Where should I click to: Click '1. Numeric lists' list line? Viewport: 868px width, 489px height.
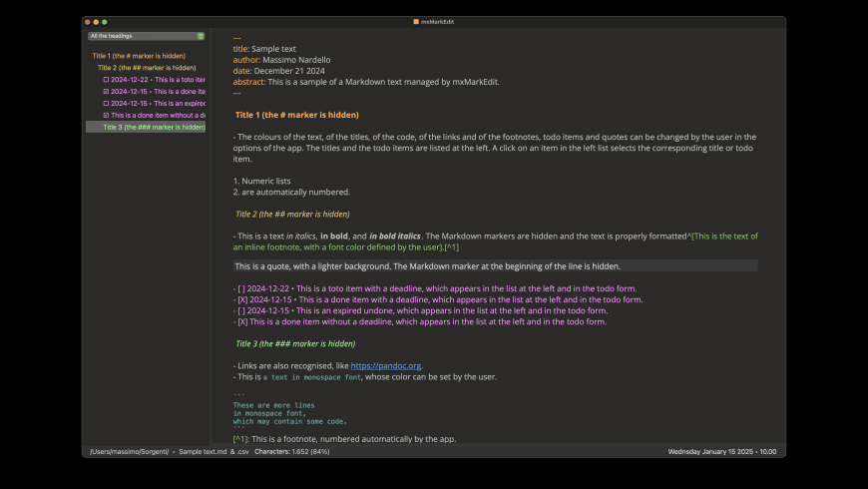(261, 181)
